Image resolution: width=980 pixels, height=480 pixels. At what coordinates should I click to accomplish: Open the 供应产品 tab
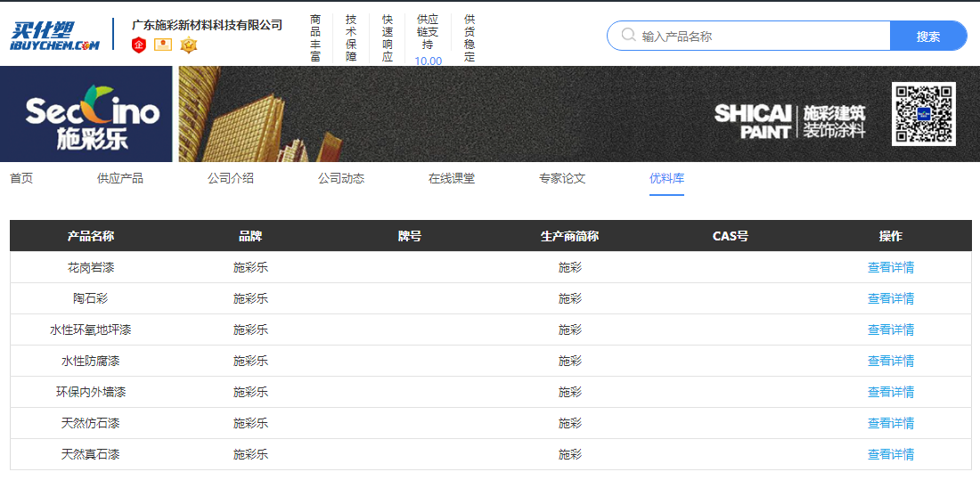[120, 179]
